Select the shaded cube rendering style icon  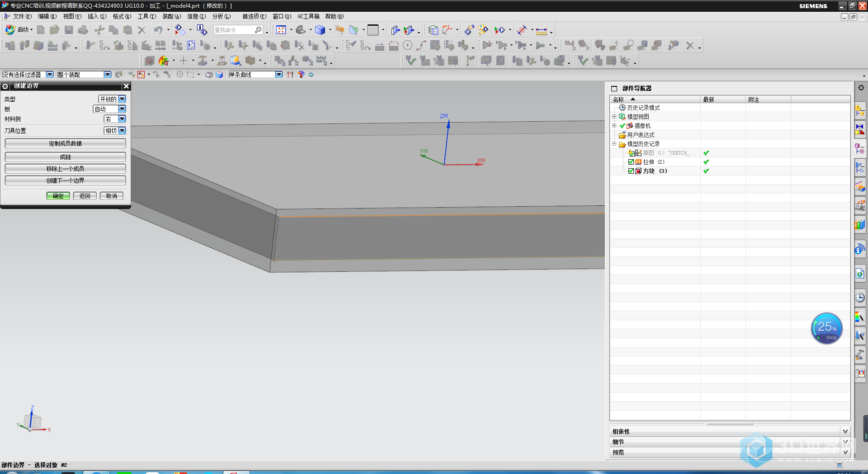(320, 30)
